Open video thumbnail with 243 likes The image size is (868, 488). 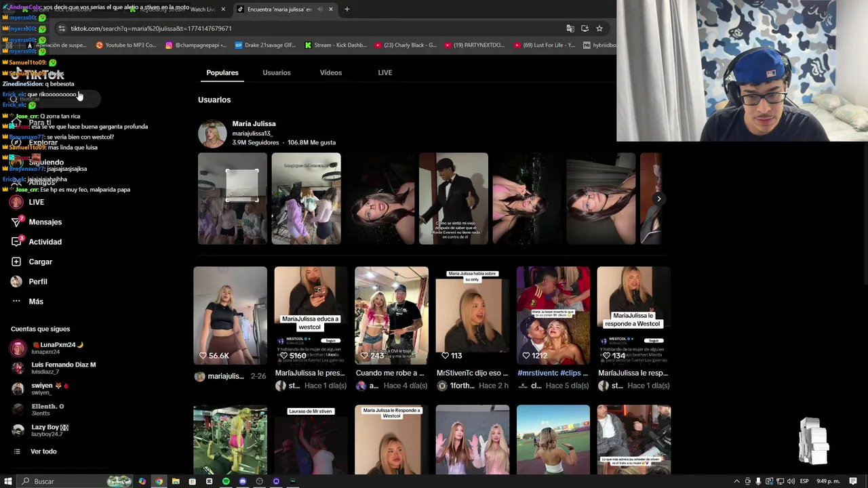(x=391, y=315)
